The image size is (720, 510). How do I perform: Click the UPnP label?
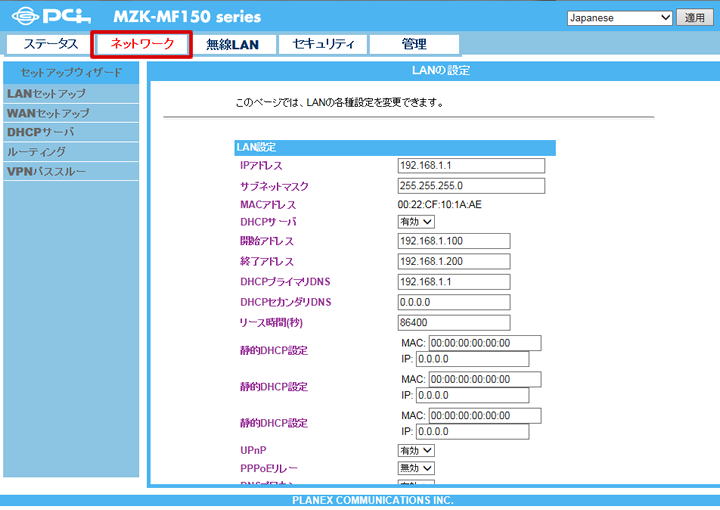click(x=253, y=450)
